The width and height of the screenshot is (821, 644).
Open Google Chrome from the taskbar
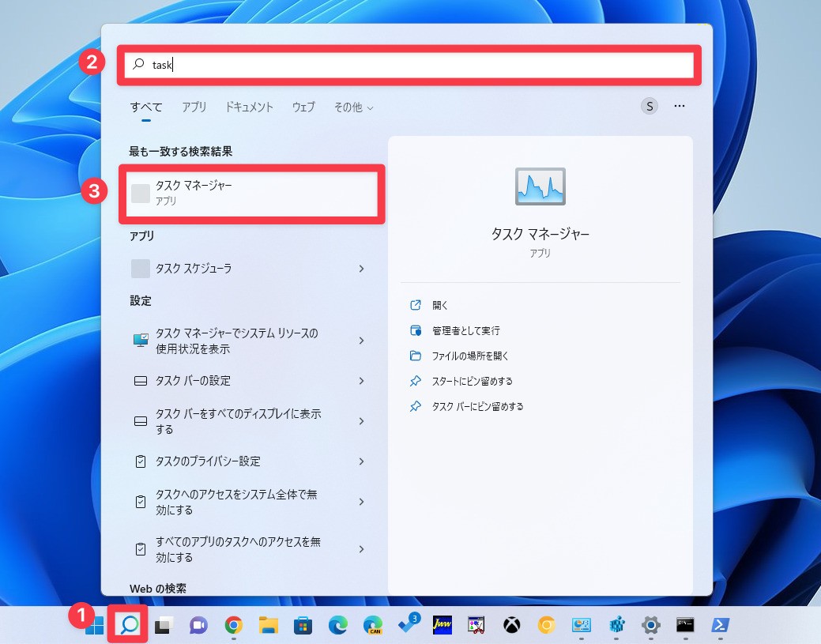(x=234, y=624)
